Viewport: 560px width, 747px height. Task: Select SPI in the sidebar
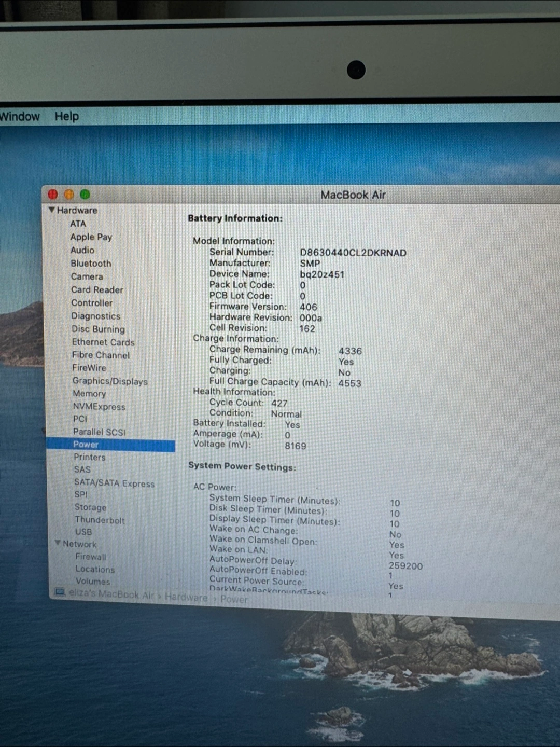tap(81, 494)
